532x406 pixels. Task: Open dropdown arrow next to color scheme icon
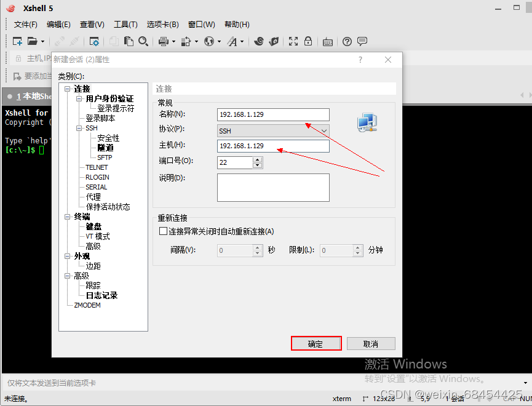pyautogui.click(x=196, y=41)
